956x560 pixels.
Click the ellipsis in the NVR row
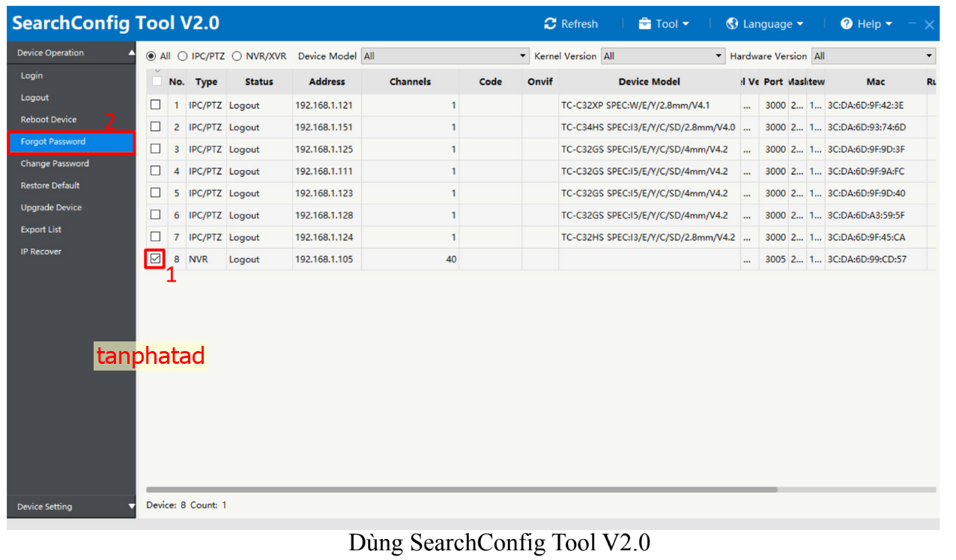[x=747, y=260]
